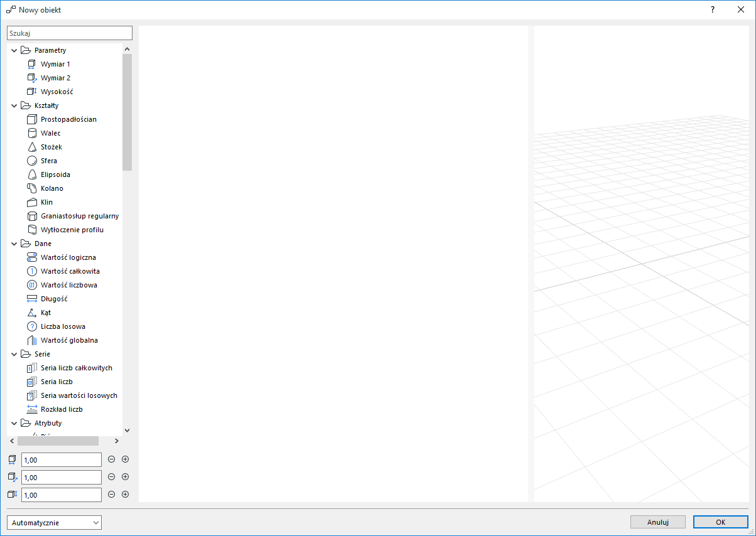This screenshot has width=756, height=536.
Task: Cancel the dialog via Anuluj
Action: (657, 522)
